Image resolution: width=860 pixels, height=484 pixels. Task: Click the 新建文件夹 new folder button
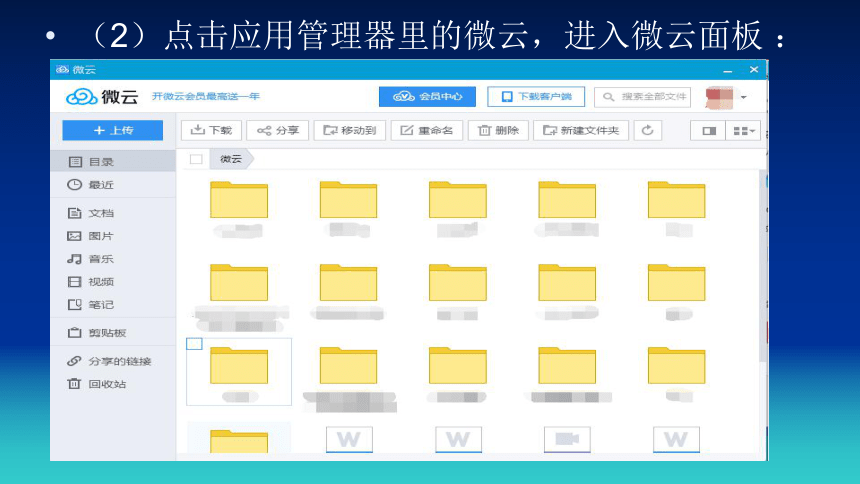(581, 131)
